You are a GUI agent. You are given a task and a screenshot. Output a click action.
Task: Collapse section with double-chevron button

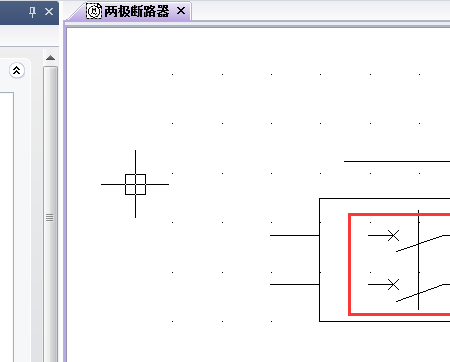[17, 70]
